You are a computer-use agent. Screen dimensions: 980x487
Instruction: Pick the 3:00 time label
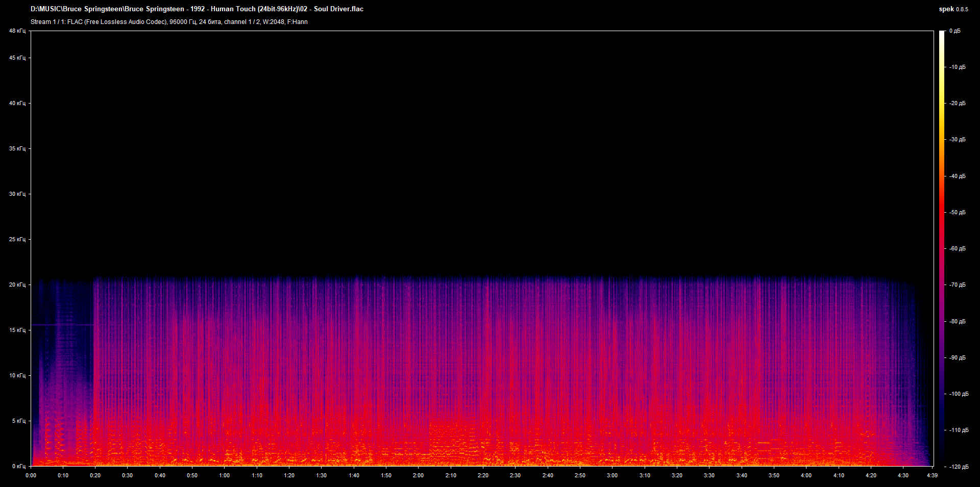click(612, 476)
